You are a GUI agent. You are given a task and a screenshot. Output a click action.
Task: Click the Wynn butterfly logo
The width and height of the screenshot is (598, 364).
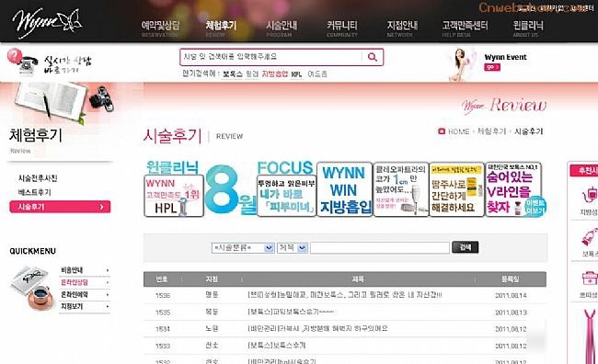click(x=47, y=22)
